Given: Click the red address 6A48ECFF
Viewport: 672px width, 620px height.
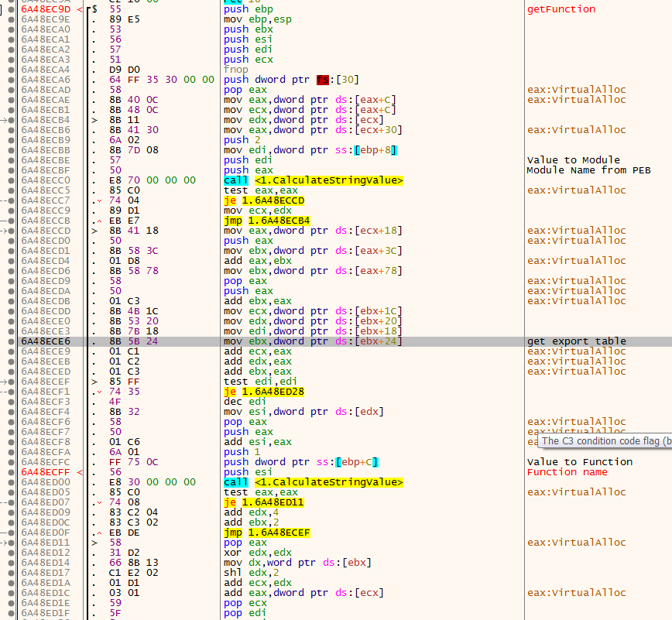Looking at the screenshot, I should (x=46, y=472).
